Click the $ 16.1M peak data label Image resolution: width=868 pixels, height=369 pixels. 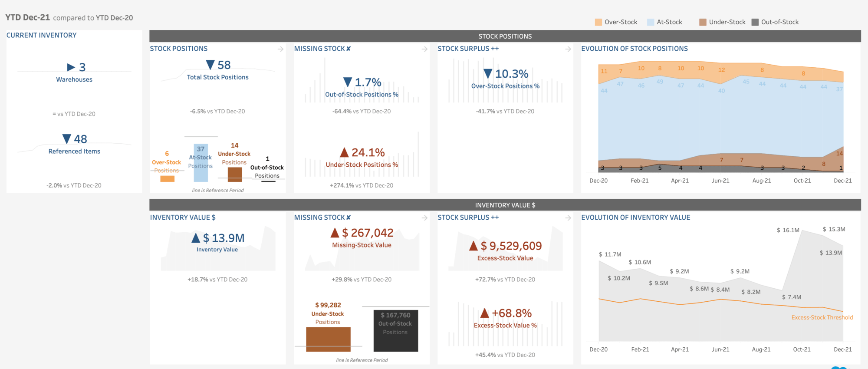click(x=788, y=230)
